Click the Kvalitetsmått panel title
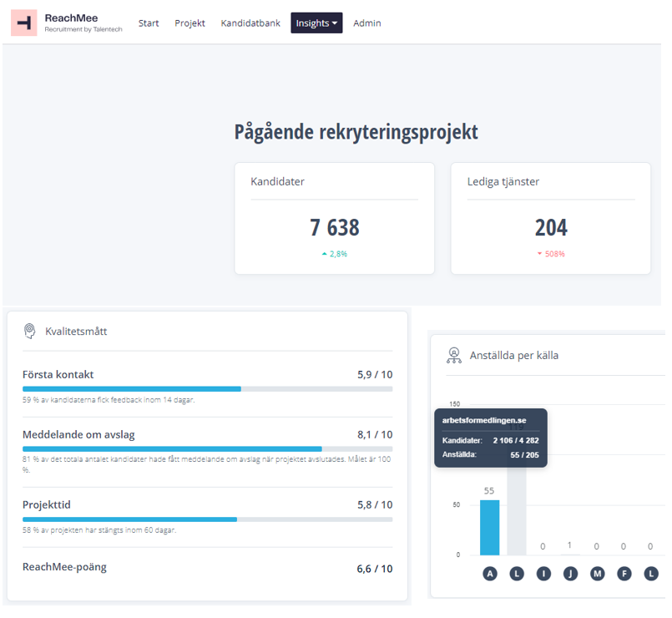This screenshot has height=618, width=672. tap(76, 331)
